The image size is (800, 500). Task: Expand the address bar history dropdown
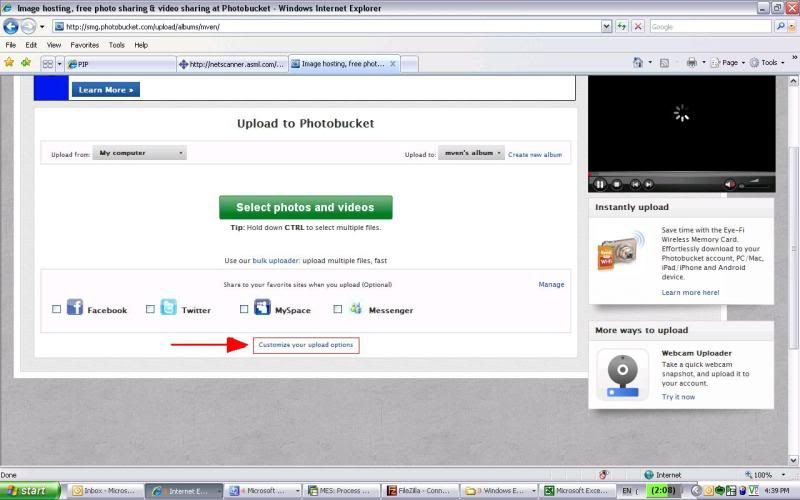pos(606,27)
